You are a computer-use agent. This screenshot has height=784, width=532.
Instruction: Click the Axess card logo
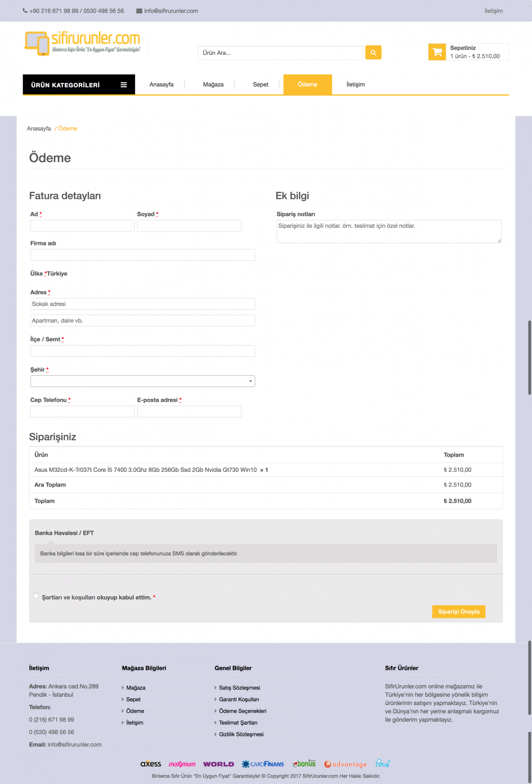pyautogui.click(x=150, y=764)
